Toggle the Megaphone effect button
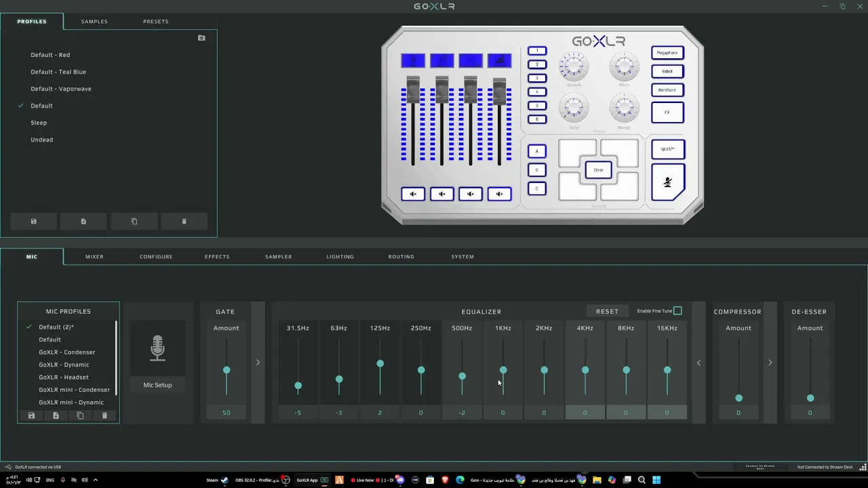 click(667, 53)
